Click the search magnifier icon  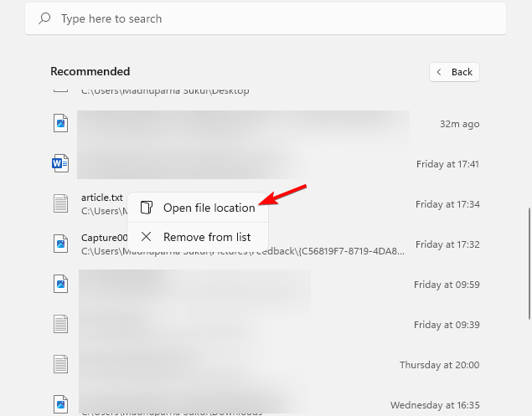click(44, 18)
